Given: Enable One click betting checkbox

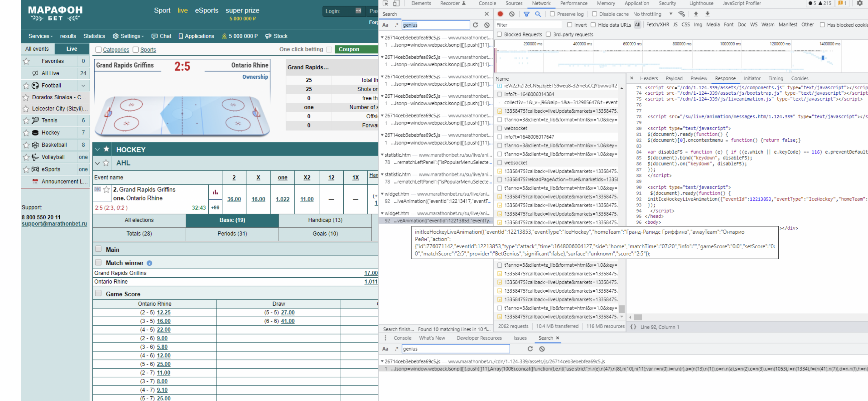Looking at the screenshot, I should (329, 49).
